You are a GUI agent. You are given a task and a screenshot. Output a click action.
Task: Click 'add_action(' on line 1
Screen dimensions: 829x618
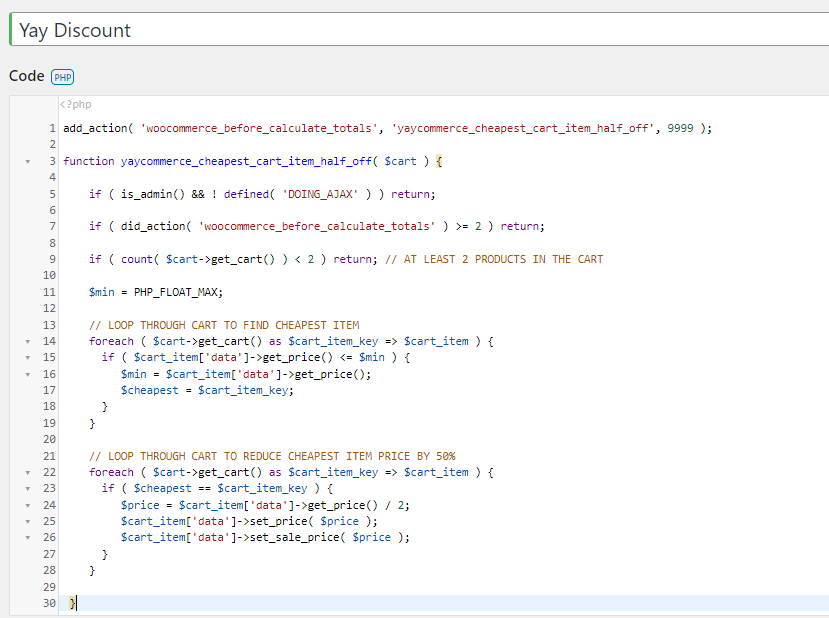tap(98, 128)
